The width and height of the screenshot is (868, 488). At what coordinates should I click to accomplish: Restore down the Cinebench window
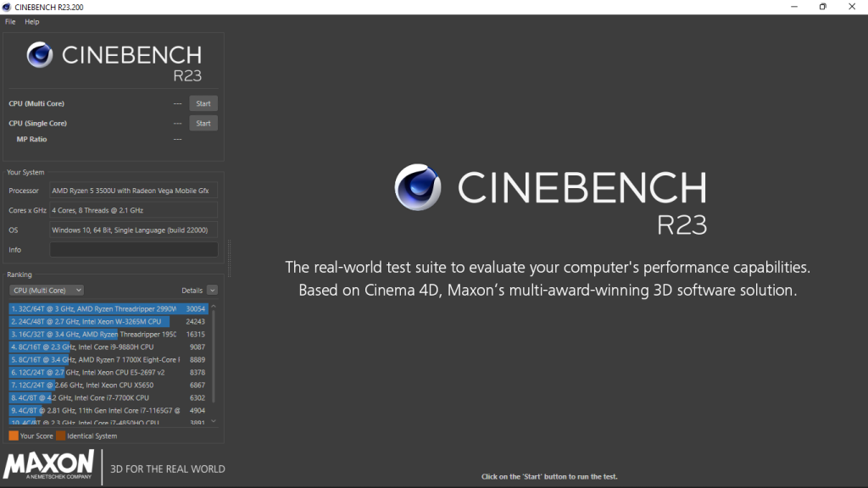(823, 7)
